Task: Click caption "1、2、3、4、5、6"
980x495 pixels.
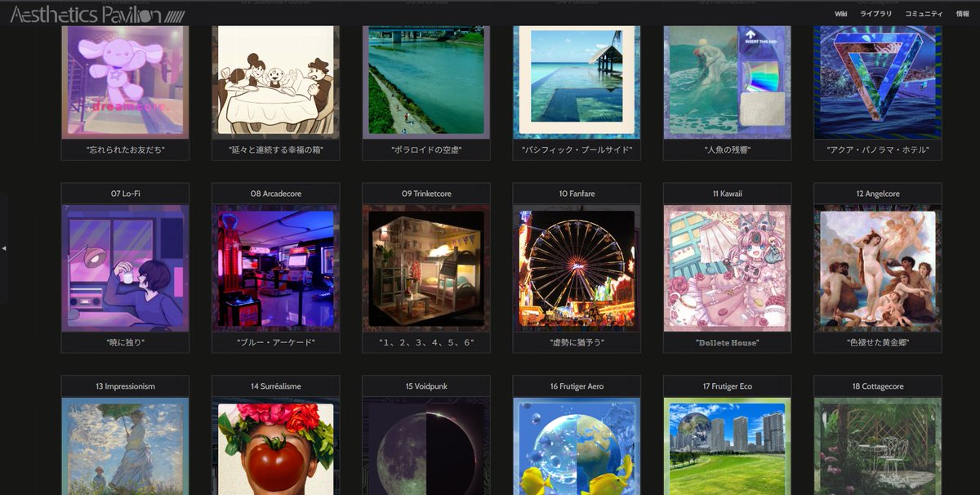Action: (x=425, y=342)
